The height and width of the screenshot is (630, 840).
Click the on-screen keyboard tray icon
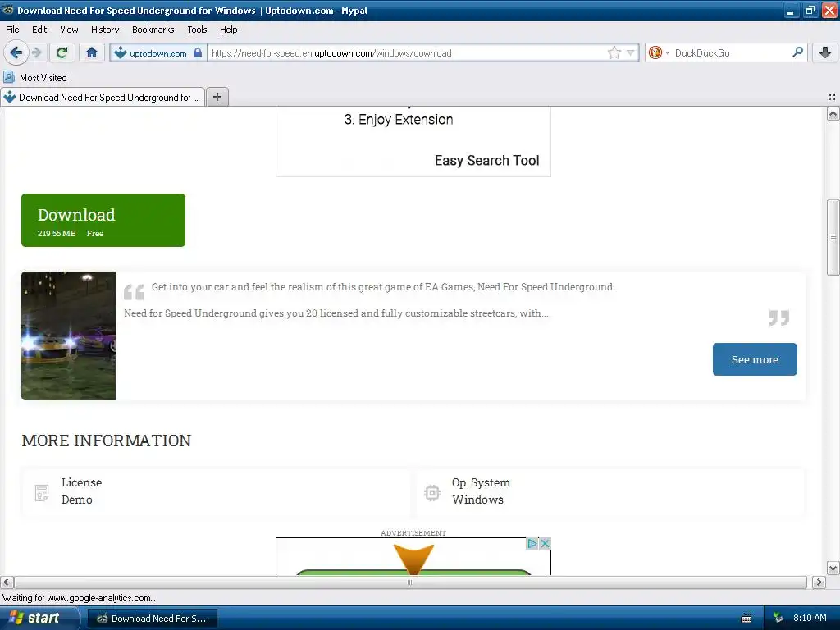click(746, 619)
